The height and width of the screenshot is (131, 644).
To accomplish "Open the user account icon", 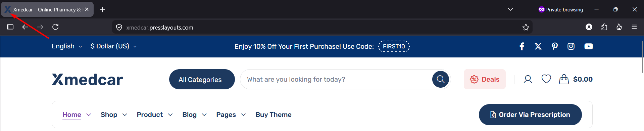I will 528,79.
